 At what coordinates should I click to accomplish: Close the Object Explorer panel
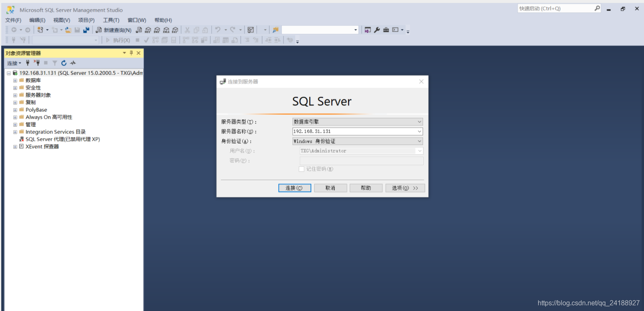click(x=139, y=53)
